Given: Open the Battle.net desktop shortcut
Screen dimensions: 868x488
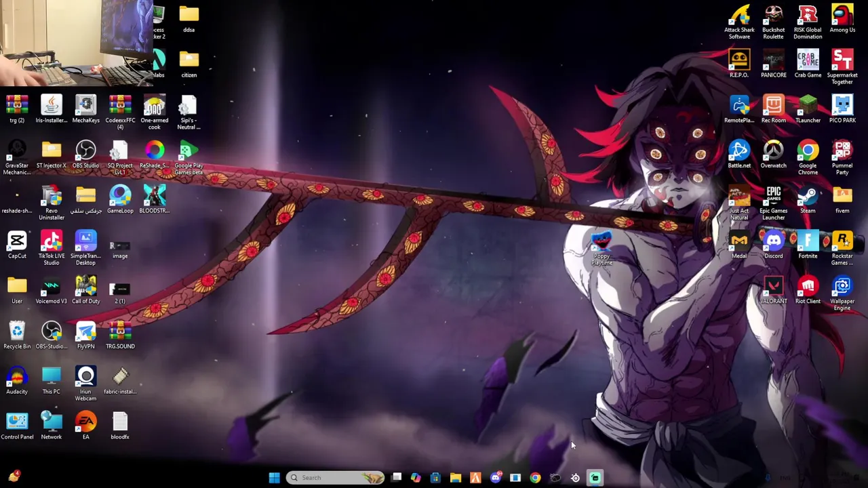Looking at the screenshot, I should coord(739,155).
